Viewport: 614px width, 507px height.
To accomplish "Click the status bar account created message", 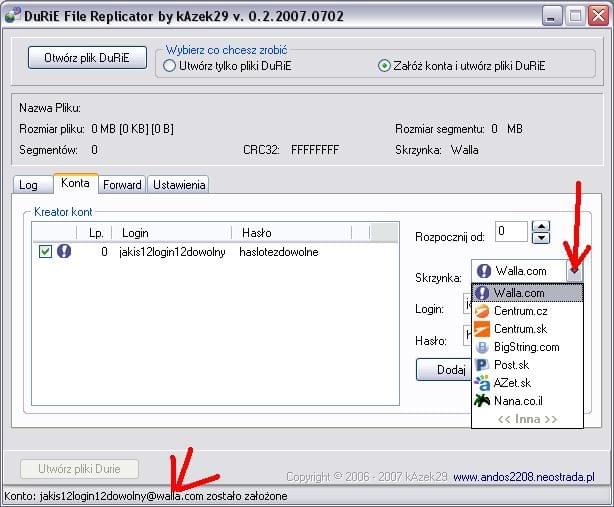I will click(x=146, y=496).
